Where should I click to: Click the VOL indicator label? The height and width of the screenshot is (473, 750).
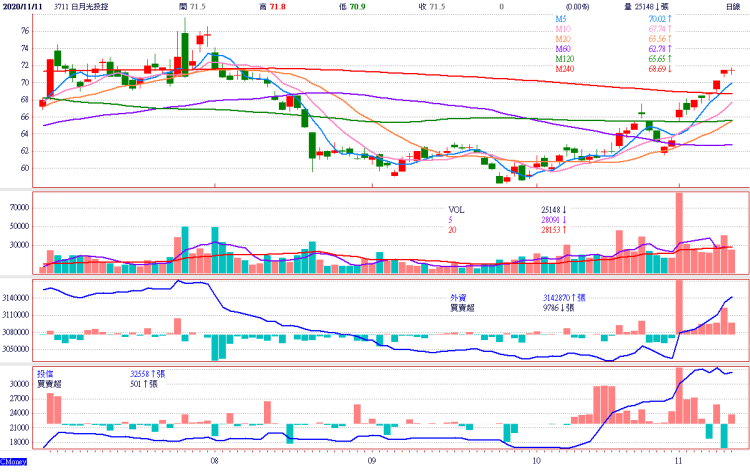click(455, 210)
